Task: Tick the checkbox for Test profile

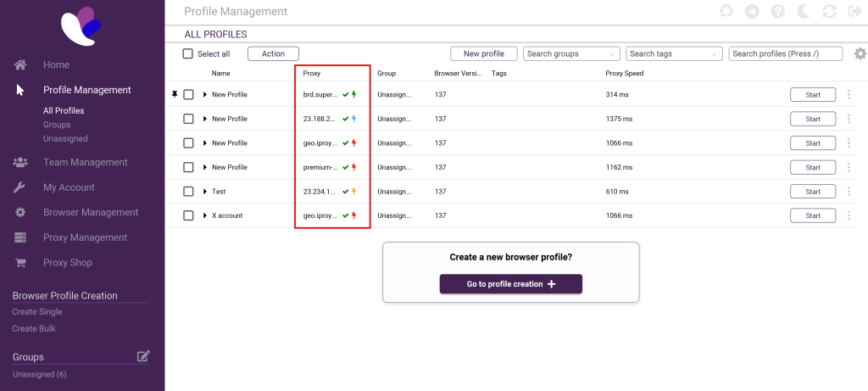Action: tap(188, 192)
